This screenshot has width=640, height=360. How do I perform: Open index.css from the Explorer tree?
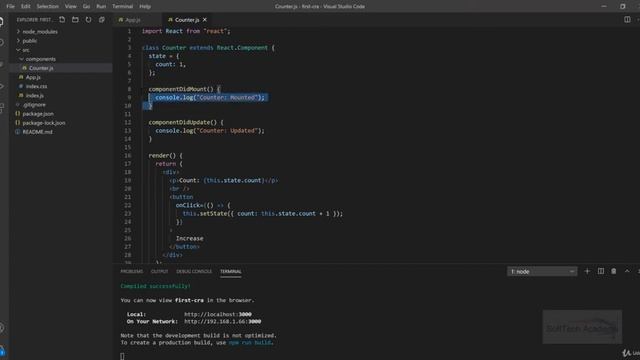tap(36, 86)
